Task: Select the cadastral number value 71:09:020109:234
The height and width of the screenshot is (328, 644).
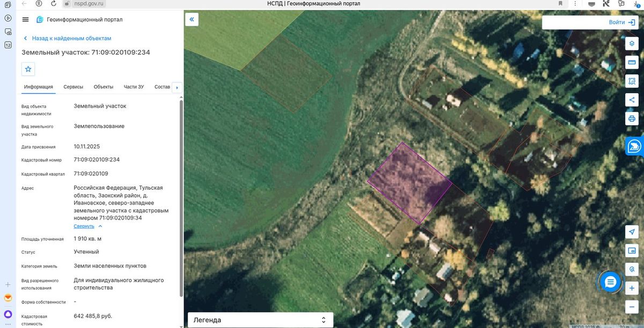Action: click(x=97, y=160)
